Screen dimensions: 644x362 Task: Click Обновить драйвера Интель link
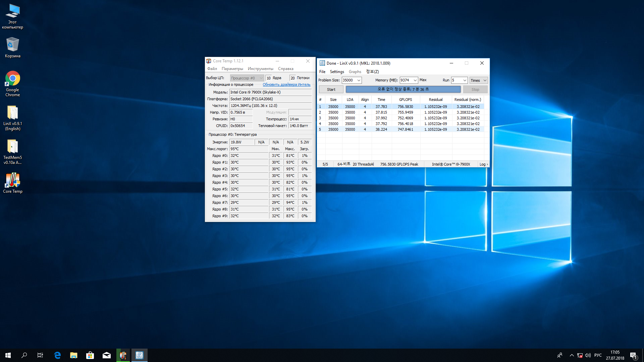[x=286, y=85]
